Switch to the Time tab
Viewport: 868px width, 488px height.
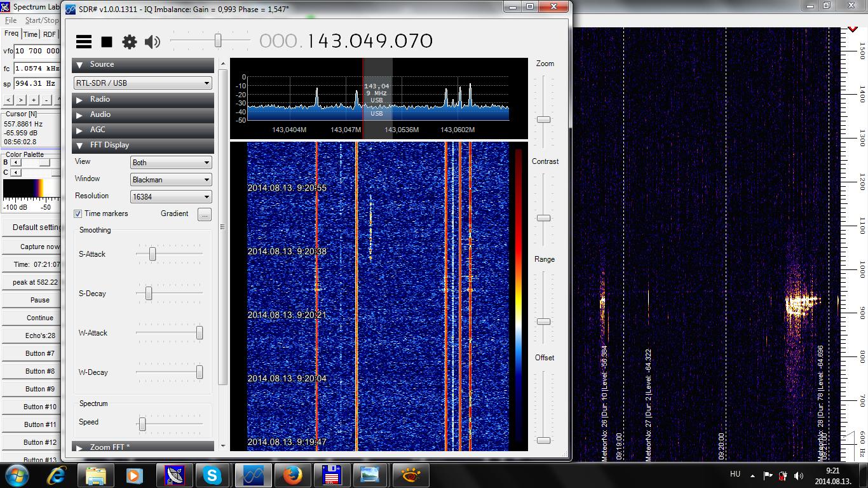click(31, 34)
